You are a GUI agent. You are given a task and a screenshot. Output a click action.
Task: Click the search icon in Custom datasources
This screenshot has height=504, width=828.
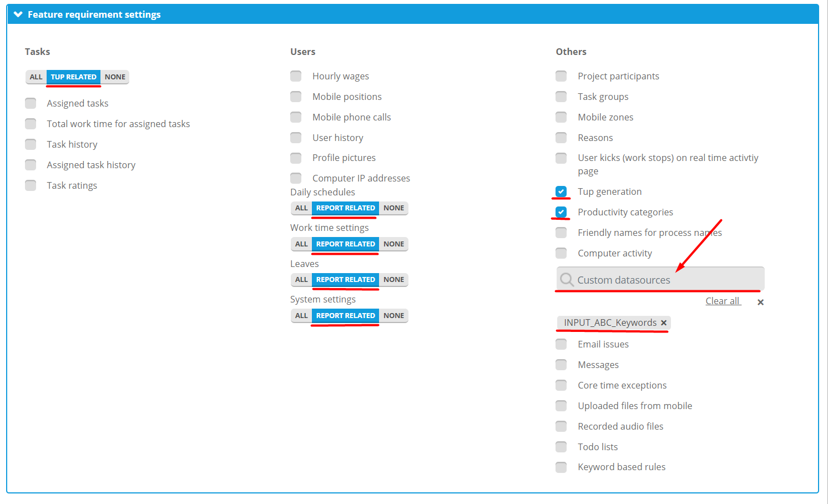pyautogui.click(x=566, y=279)
